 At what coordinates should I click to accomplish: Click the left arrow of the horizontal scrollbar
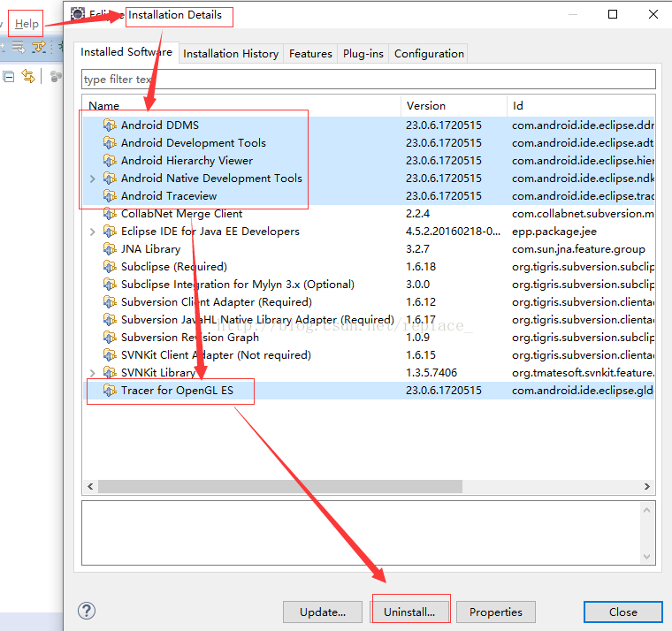point(90,487)
